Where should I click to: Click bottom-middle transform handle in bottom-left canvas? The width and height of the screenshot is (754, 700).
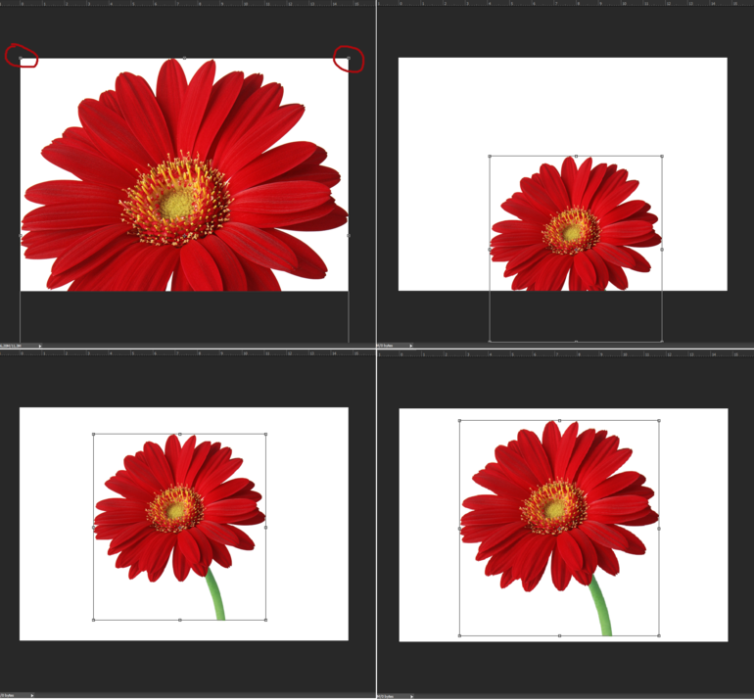(x=179, y=620)
